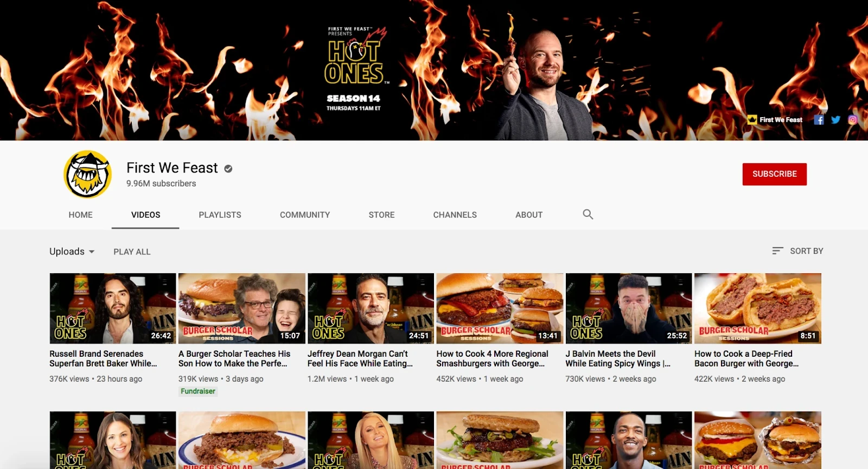The width and height of the screenshot is (868, 469).
Task: Switch to the Playlists tab
Action: point(220,215)
